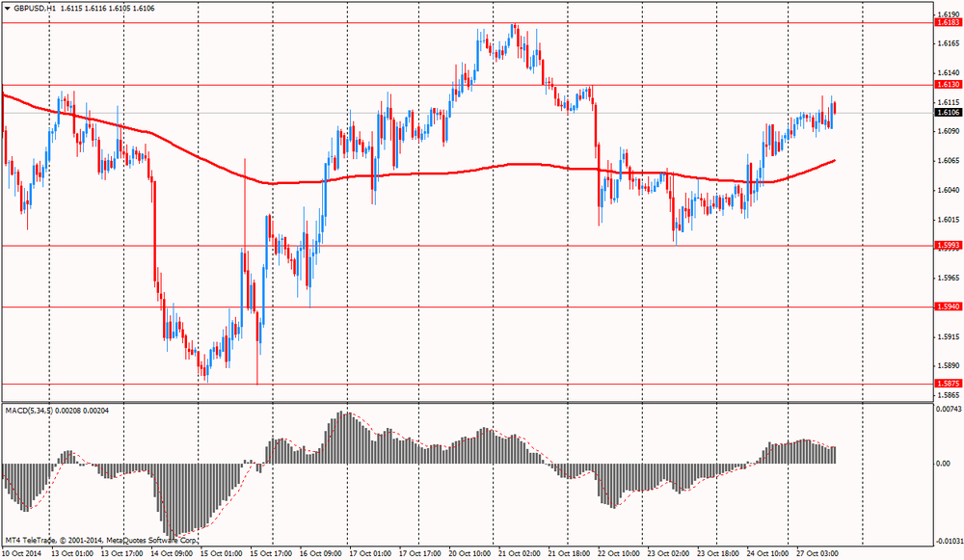Click the 1.5965 value on price axis

(x=950, y=278)
